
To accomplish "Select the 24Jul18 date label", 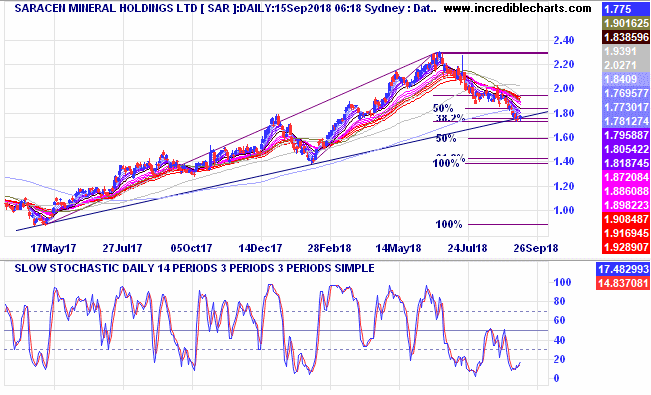I will coord(467,248).
